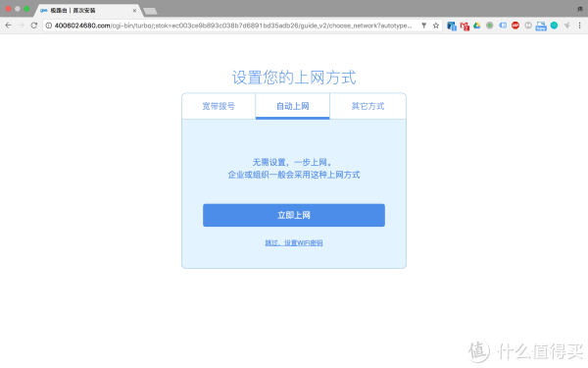
Task: Reload the page with the refresh icon
Action: [33, 26]
